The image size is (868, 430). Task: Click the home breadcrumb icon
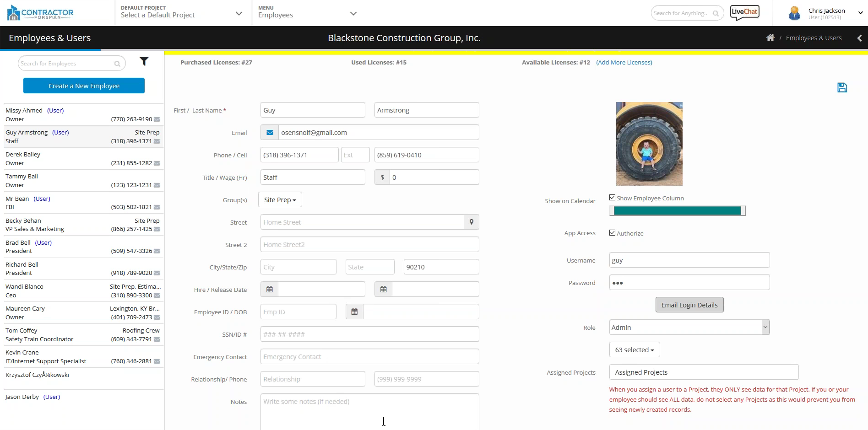(770, 38)
